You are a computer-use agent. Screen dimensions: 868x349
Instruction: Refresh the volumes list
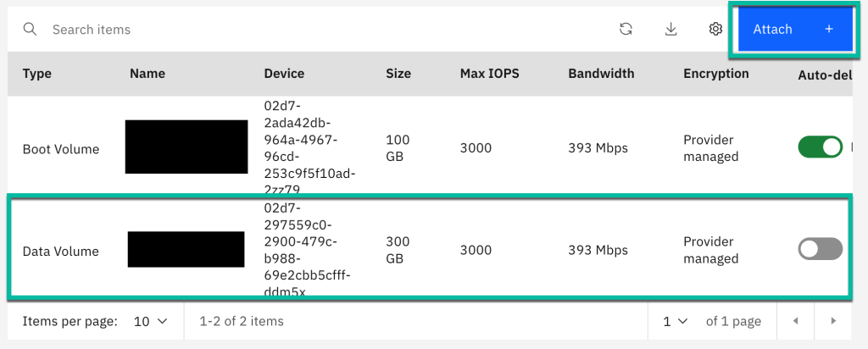[626, 30]
